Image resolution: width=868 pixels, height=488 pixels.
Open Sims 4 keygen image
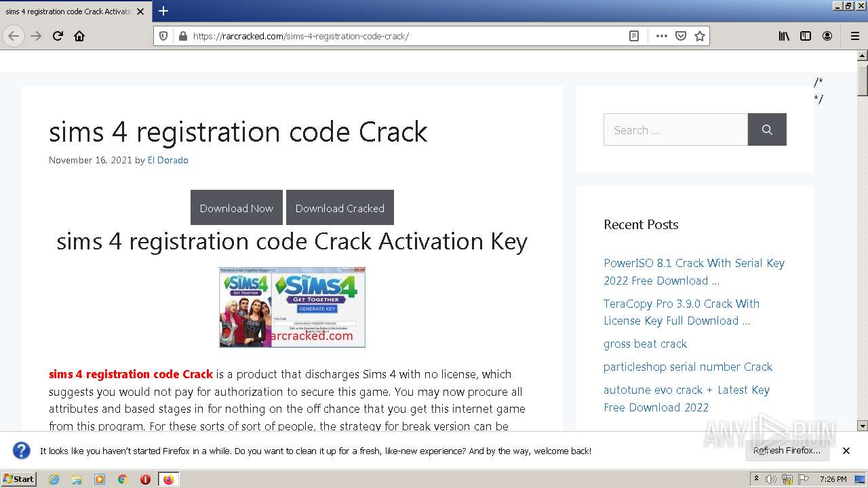(292, 307)
